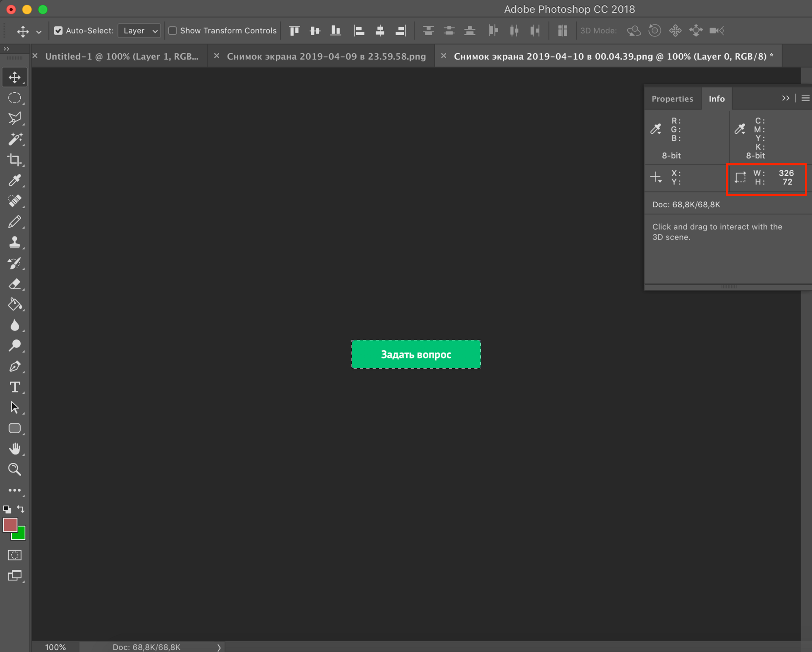This screenshot has width=812, height=652.
Task: Open the Info panel menu
Action: click(805, 98)
